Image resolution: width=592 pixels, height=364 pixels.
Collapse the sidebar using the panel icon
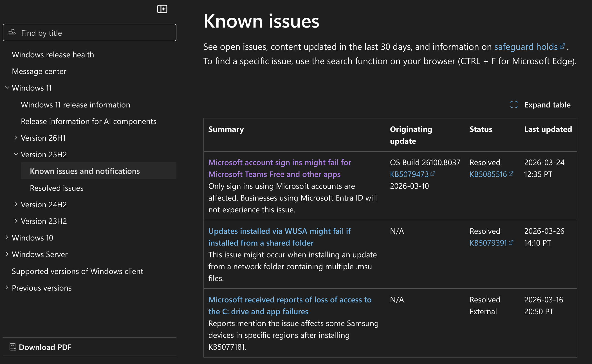pyautogui.click(x=162, y=9)
